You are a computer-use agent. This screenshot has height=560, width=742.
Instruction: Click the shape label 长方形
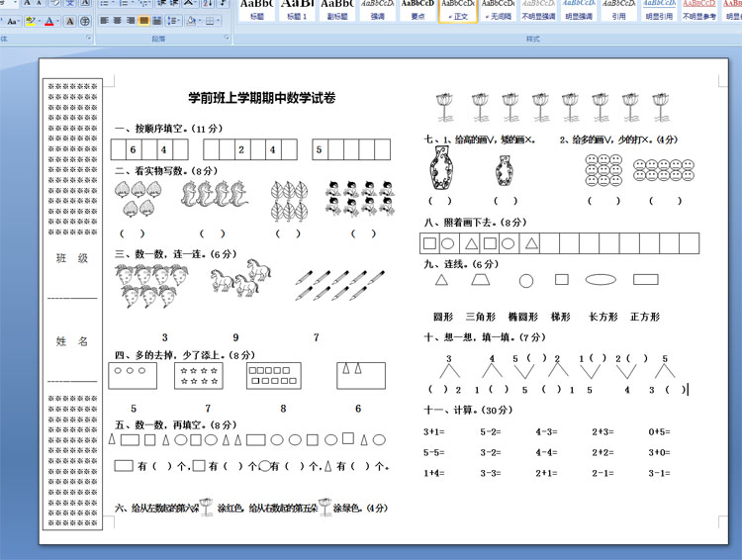point(603,317)
